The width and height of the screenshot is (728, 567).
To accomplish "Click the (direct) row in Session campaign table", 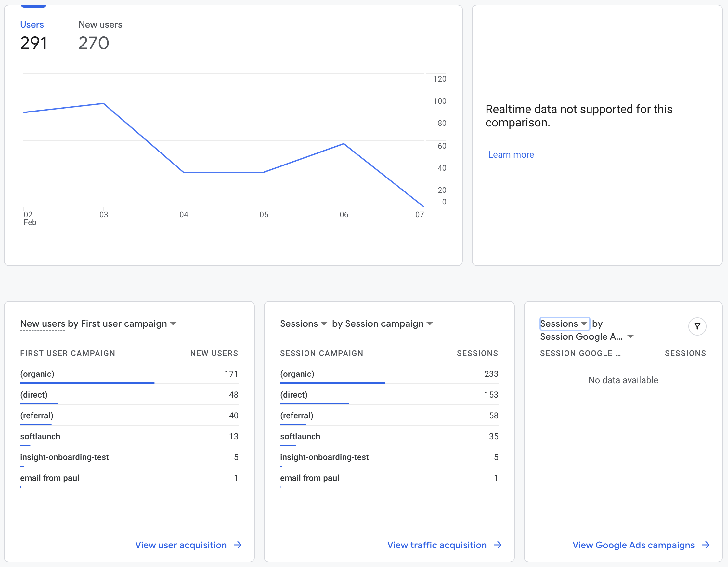I will (389, 395).
